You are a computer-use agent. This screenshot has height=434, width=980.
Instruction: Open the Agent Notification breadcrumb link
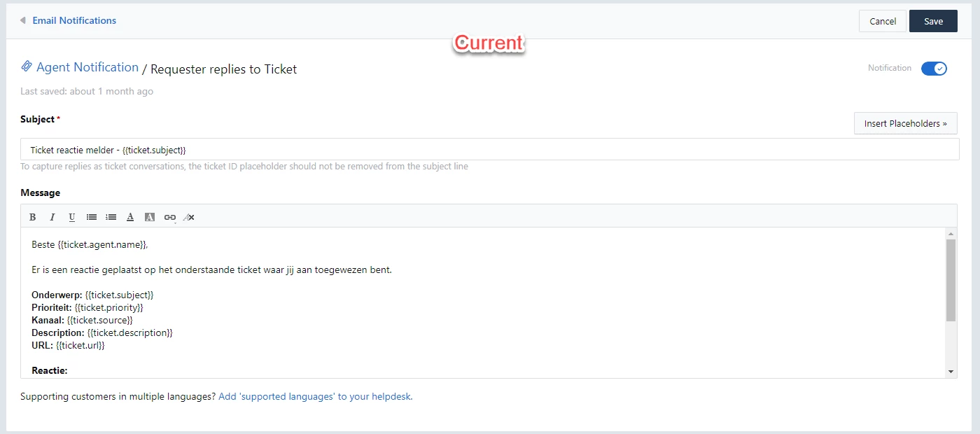(x=87, y=67)
